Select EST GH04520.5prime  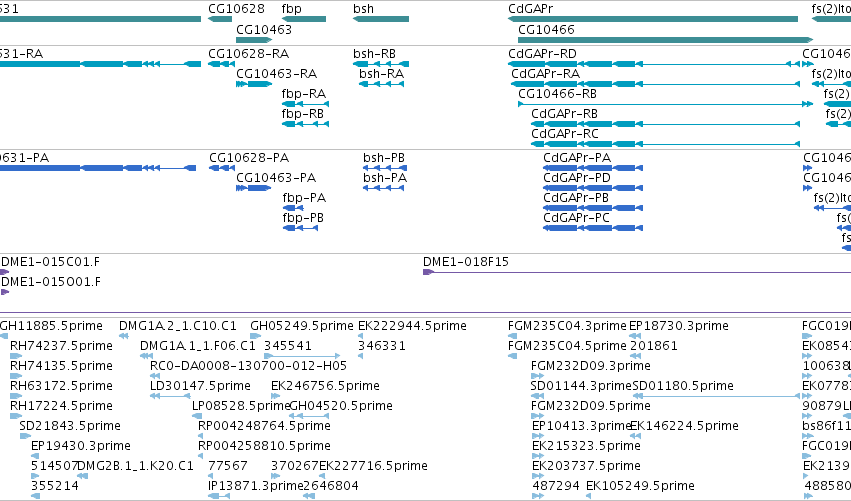pos(341,406)
